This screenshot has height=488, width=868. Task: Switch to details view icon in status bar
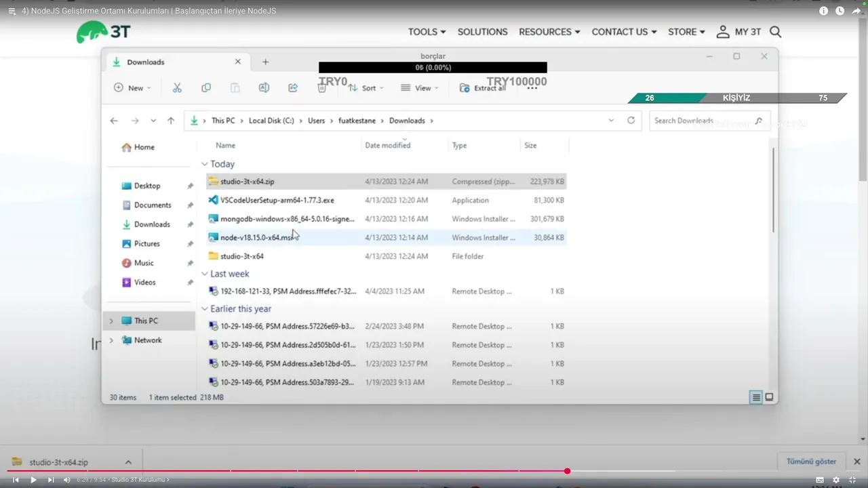coord(756,398)
